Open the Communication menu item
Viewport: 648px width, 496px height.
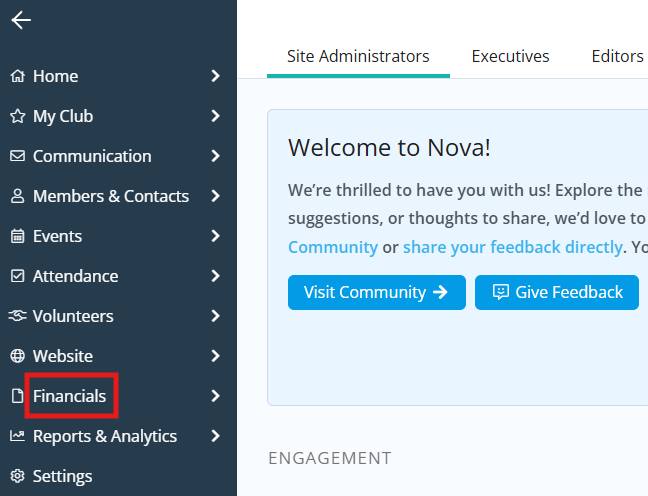coord(92,156)
